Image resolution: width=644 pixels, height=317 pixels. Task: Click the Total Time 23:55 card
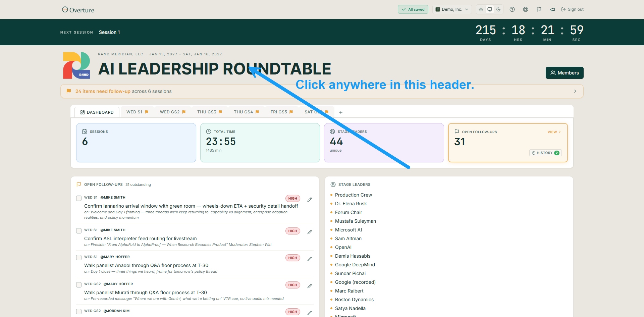click(x=260, y=143)
